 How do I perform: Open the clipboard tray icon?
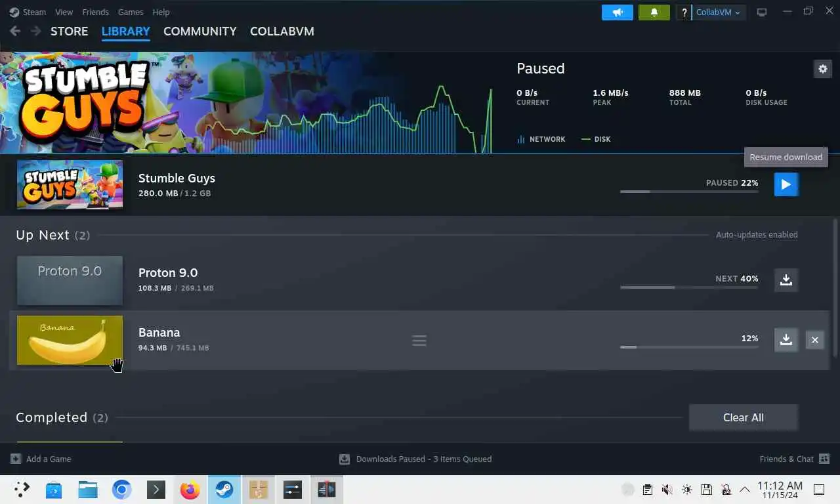click(648, 490)
